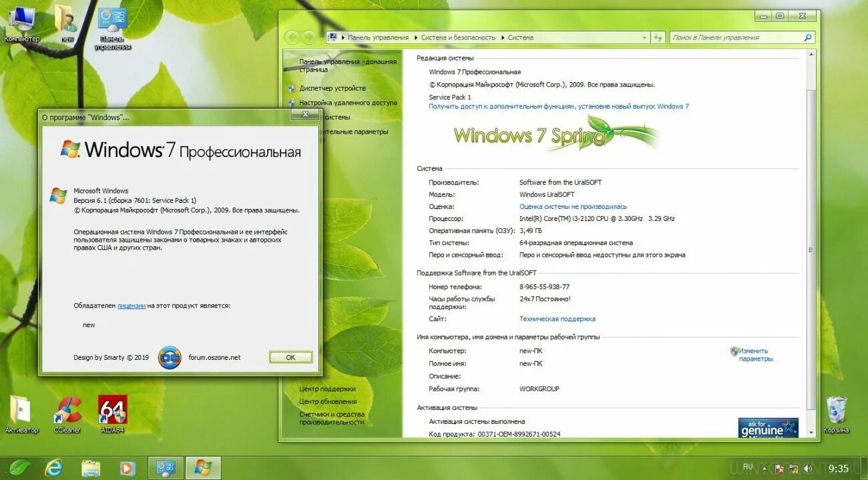The height and width of the screenshot is (480, 868).
Task: Open Центр обновления link
Action: point(328,401)
